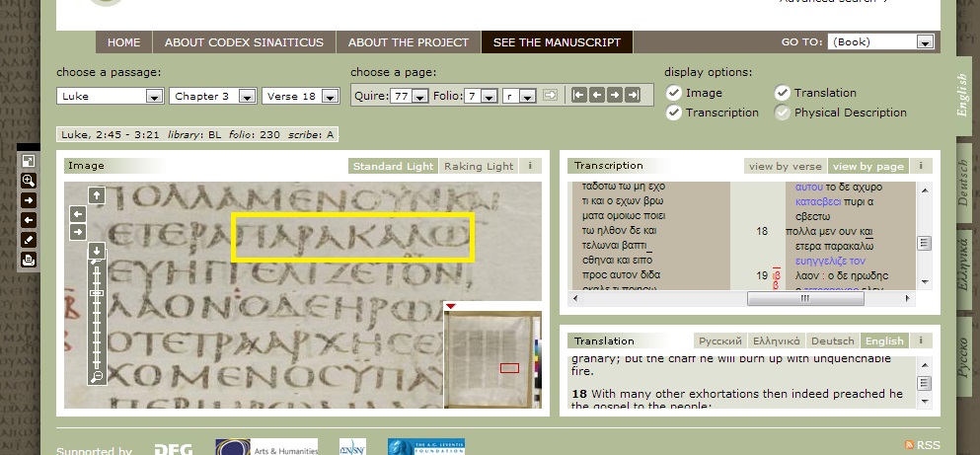Image resolution: width=980 pixels, height=455 pixels.
Task: Pan the manuscript image up
Action: coord(97,195)
